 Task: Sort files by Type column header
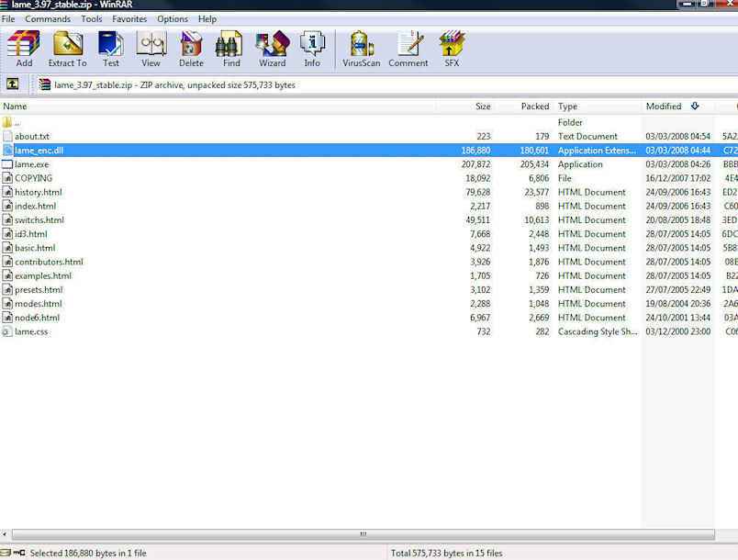click(x=597, y=106)
